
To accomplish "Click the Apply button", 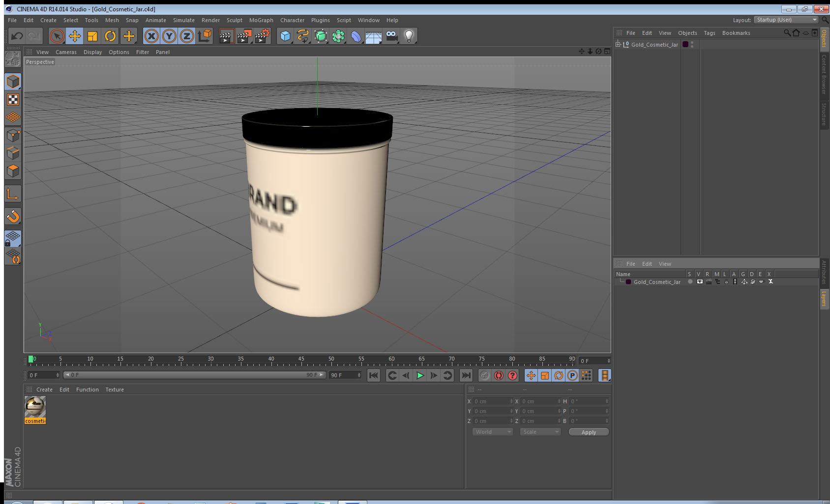I will point(589,432).
